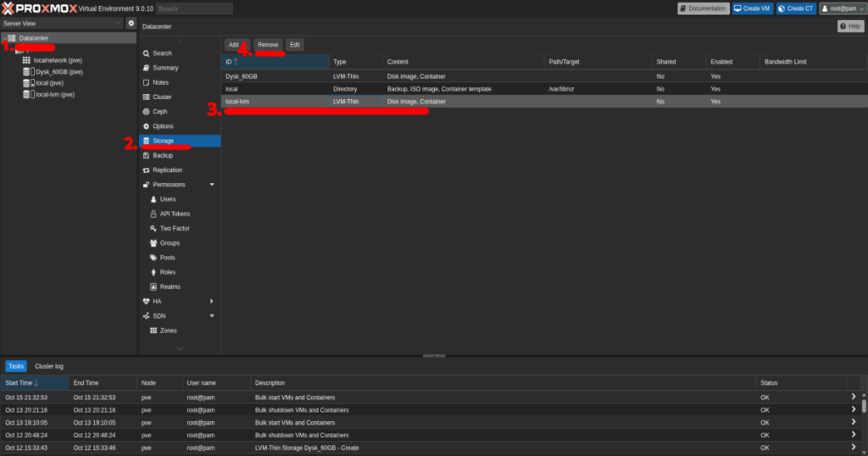Viewport: 868px width, 456px height.
Task: Expand the HA section arrow
Action: (x=211, y=302)
